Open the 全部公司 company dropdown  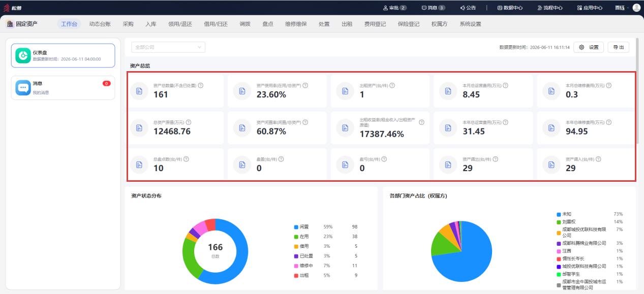(168, 47)
